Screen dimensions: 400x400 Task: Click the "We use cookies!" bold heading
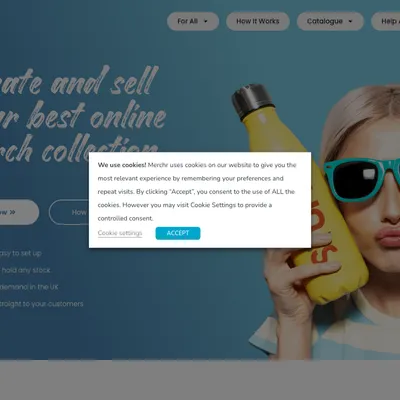point(122,165)
